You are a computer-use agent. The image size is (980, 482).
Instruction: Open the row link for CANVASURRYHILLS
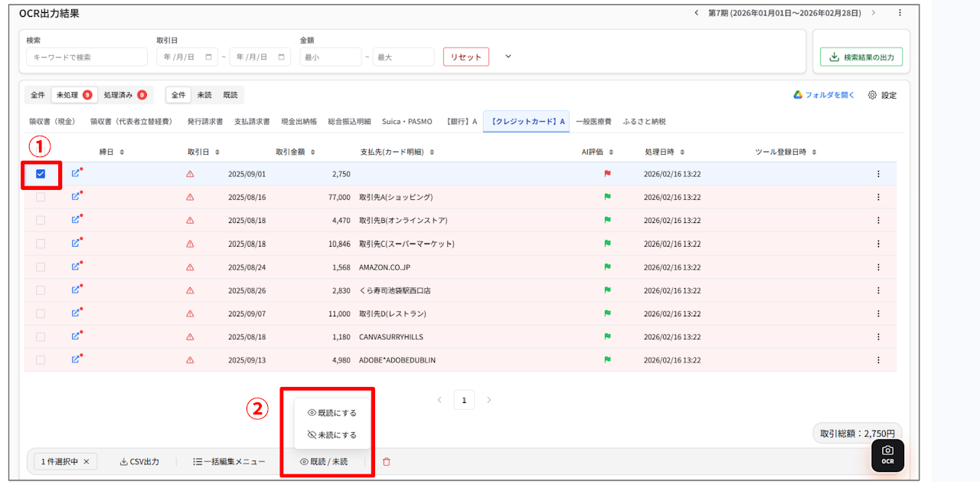click(x=76, y=336)
